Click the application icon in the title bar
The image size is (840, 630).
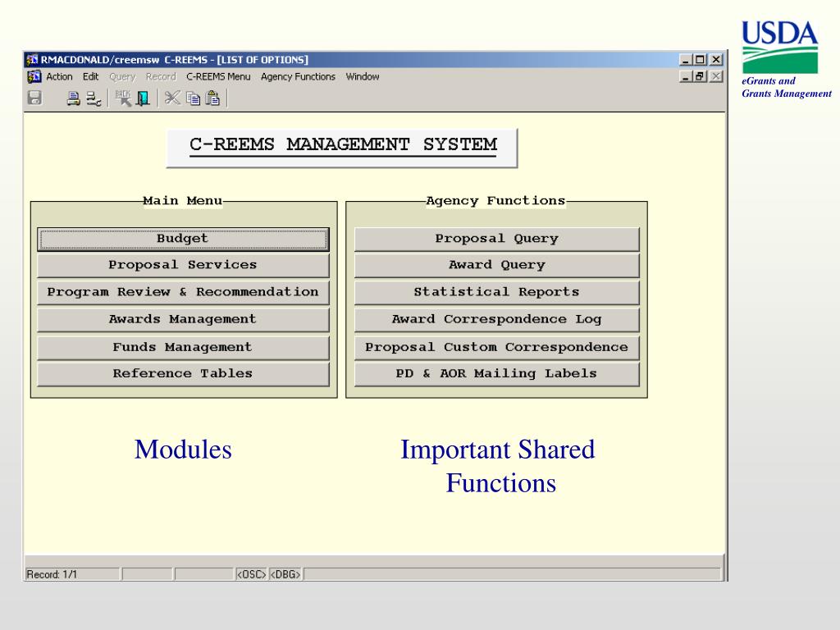point(32,59)
